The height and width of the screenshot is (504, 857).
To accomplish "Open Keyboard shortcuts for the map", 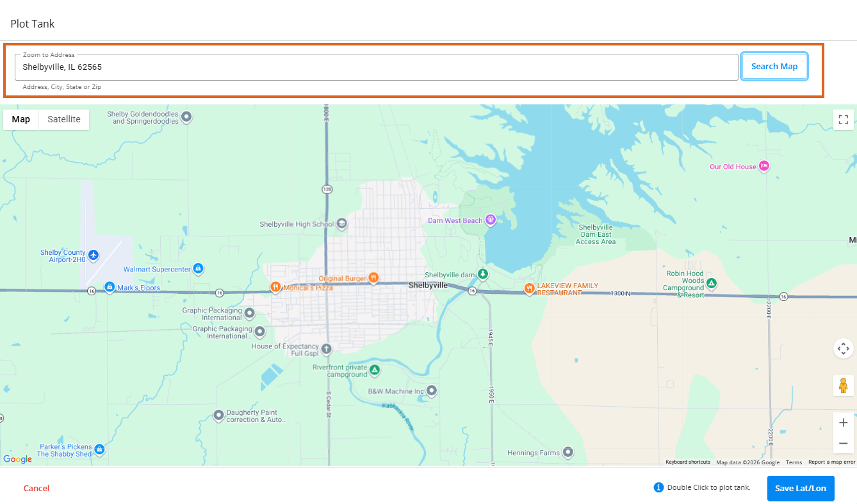I will click(688, 462).
